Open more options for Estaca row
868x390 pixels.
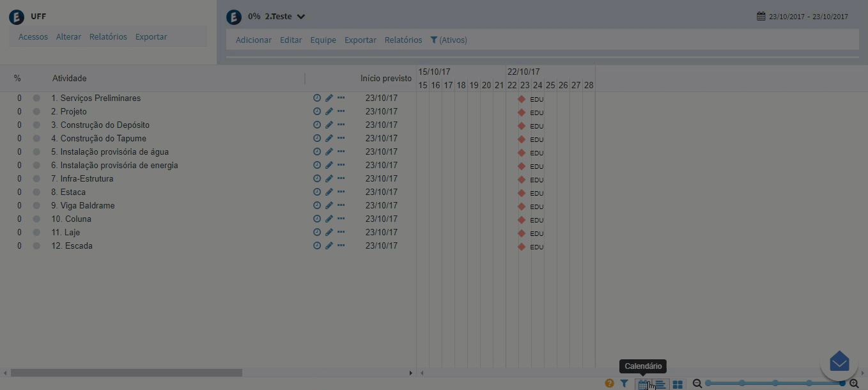(341, 192)
